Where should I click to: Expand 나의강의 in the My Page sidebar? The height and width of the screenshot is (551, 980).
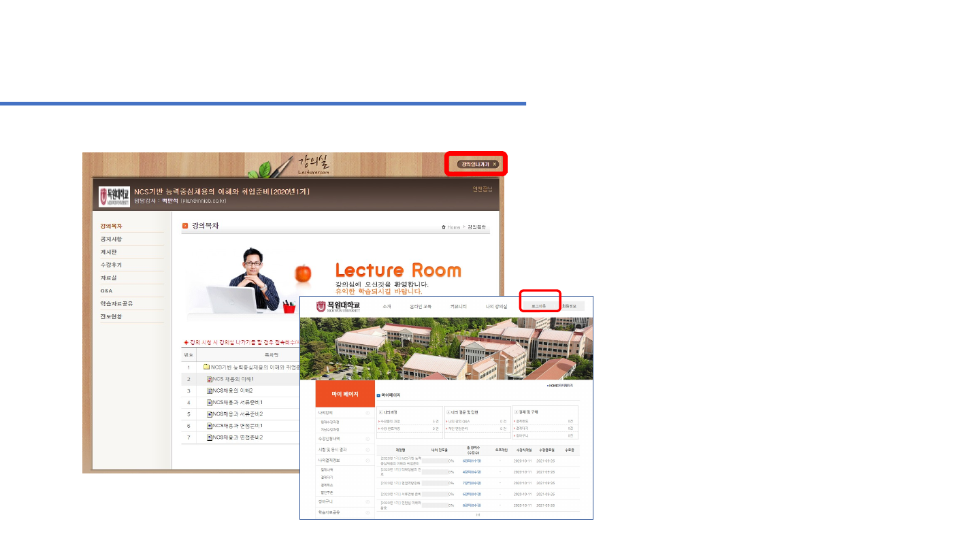(x=345, y=413)
